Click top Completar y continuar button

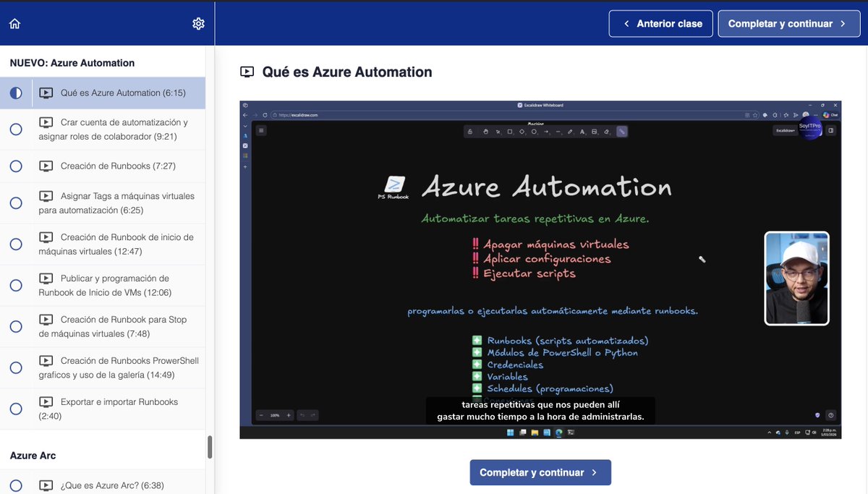(789, 24)
